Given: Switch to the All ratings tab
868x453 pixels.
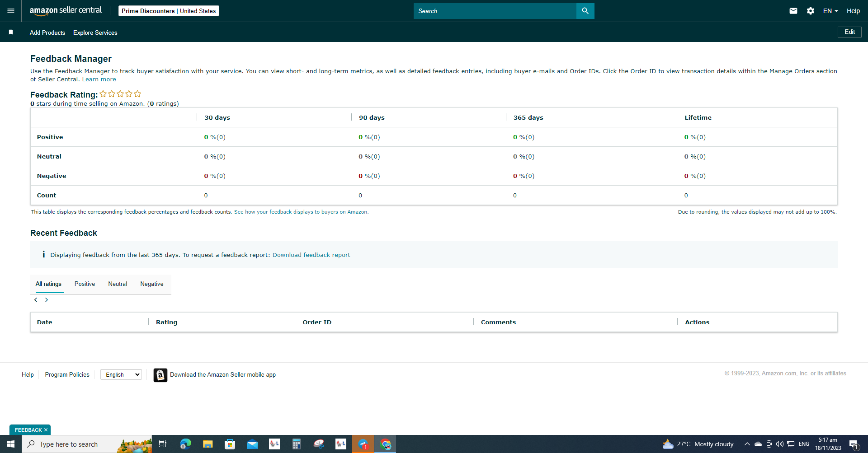Looking at the screenshot, I should click(48, 284).
